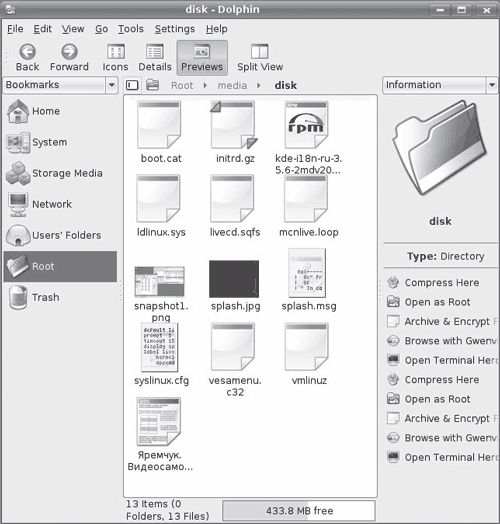Expand the Information panel dropdown
This screenshot has width=500, height=524.
coord(492,85)
